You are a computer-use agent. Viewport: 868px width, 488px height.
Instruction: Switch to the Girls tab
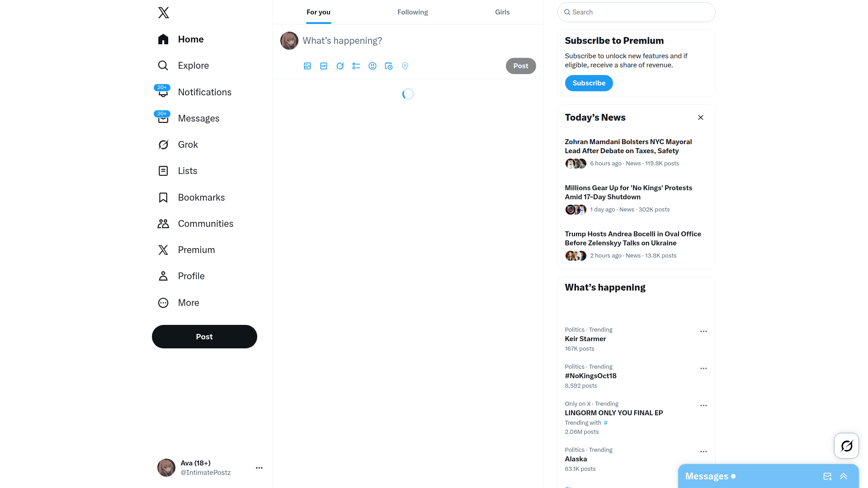tap(502, 12)
